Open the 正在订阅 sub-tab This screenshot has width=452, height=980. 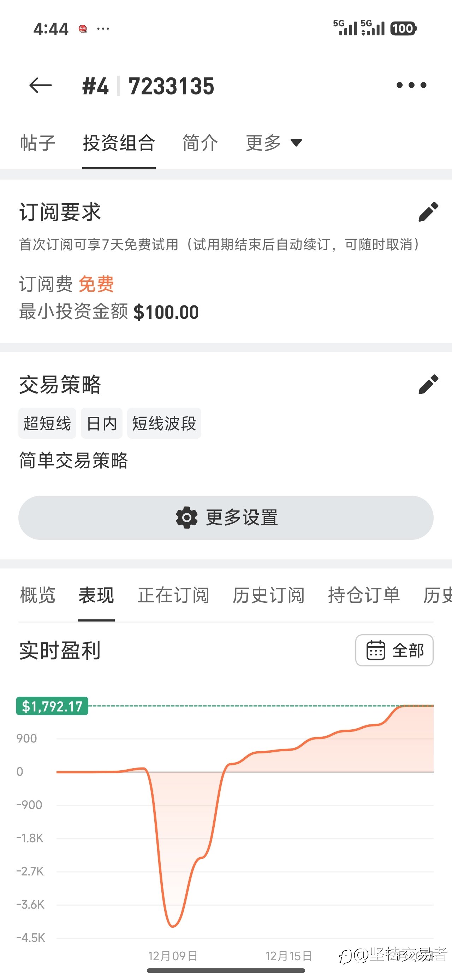(x=173, y=595)
